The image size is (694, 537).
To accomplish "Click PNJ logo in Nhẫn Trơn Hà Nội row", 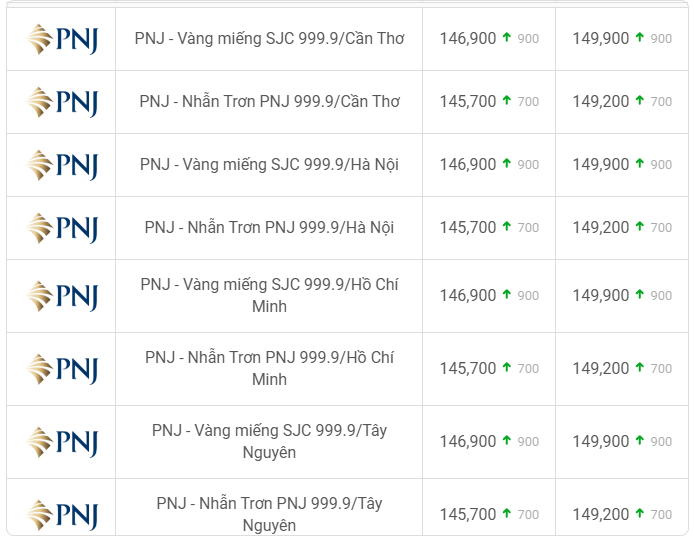I will coord(62,228).
